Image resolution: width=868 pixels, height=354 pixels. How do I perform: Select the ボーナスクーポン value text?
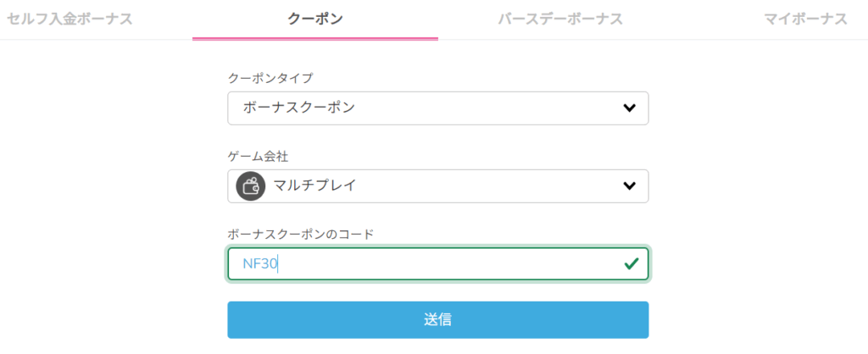pyautogui.click(x=298, y=108)
